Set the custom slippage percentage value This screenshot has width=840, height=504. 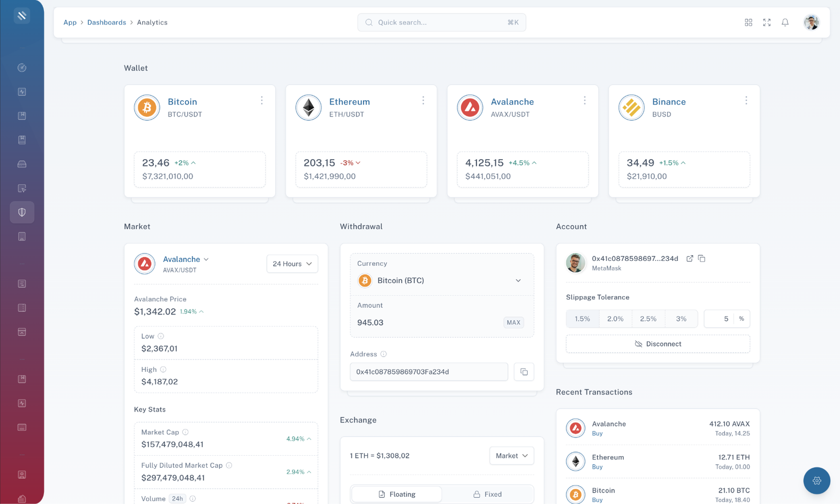click(726, 318)
